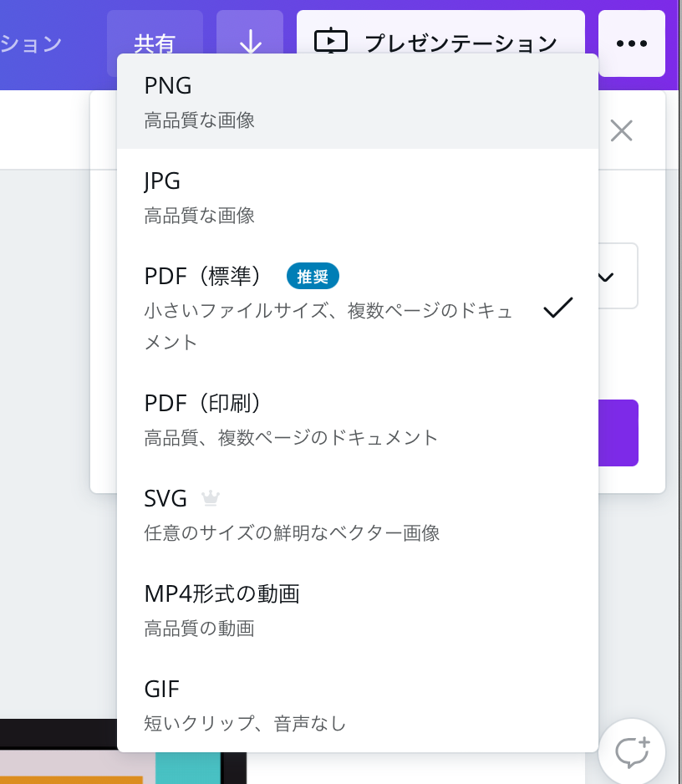
Task: Expand the file type dropdown chevron
Action: click(604, 277)
